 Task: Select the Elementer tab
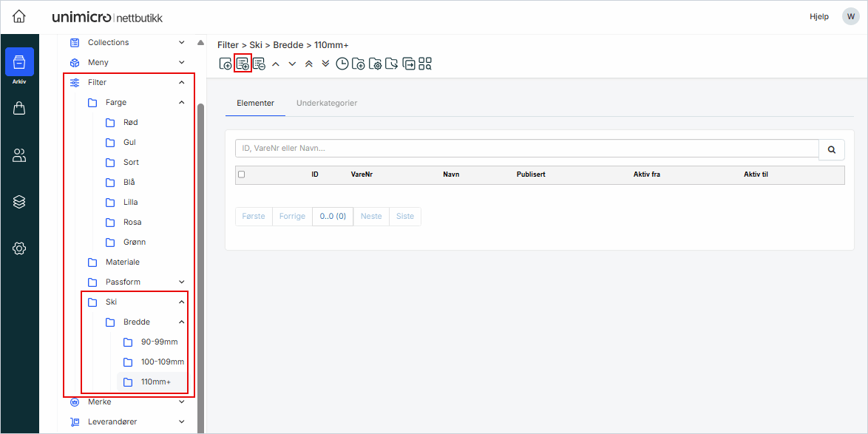[x=255, y=103]
